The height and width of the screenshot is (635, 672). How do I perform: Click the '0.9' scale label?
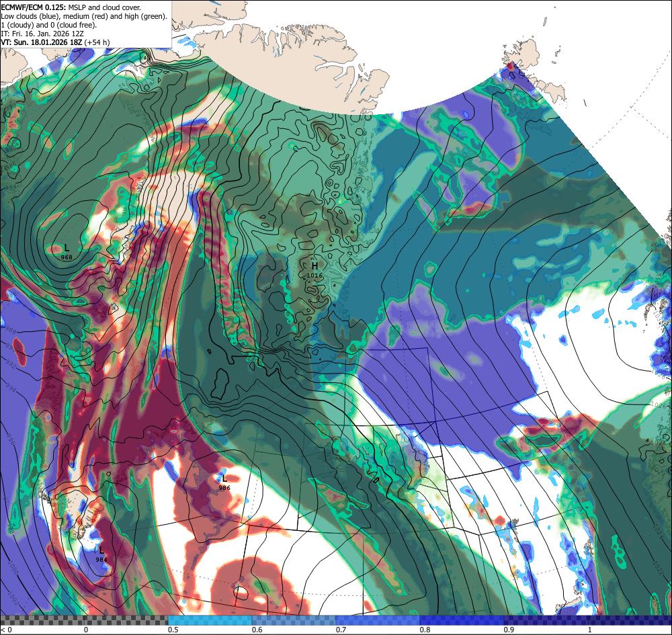509,630
